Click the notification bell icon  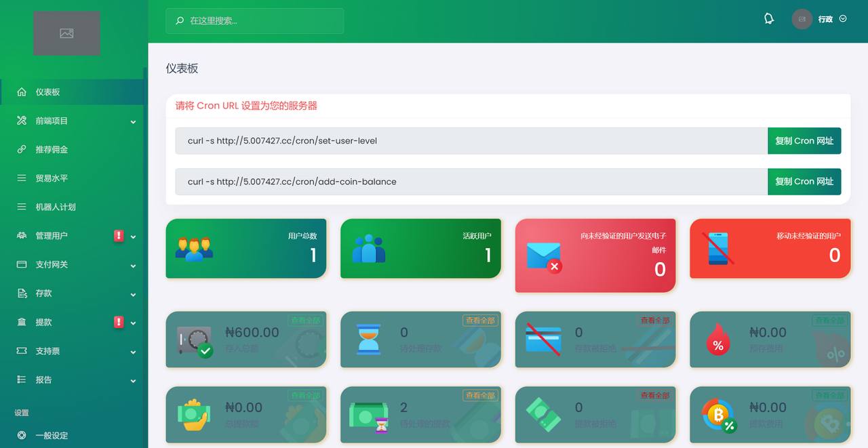pos(768,19)
